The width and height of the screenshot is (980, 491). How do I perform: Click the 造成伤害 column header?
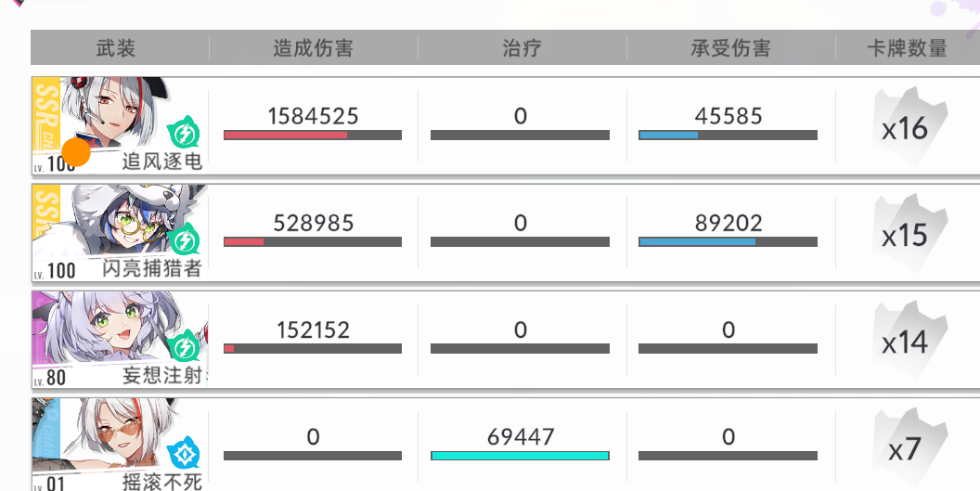pyautogui.click(x=313, y=47)
